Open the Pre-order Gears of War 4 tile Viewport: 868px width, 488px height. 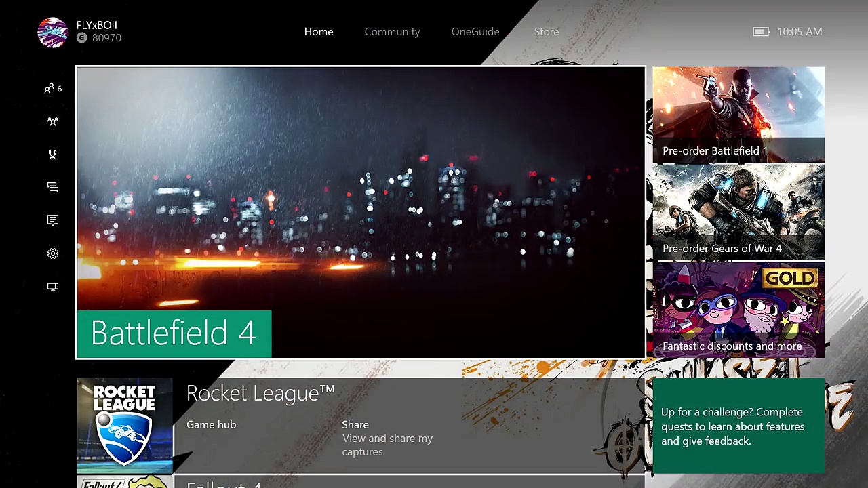(738, 212)
